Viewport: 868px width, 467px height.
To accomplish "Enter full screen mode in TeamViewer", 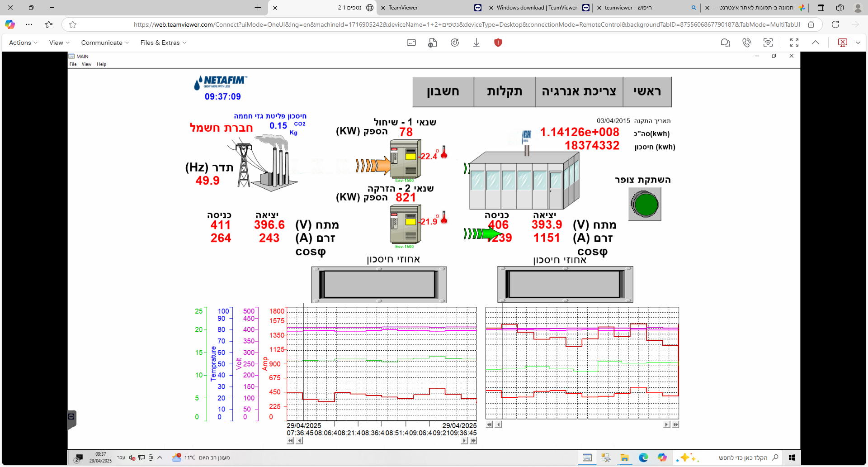I will click(x=794, y=43).
